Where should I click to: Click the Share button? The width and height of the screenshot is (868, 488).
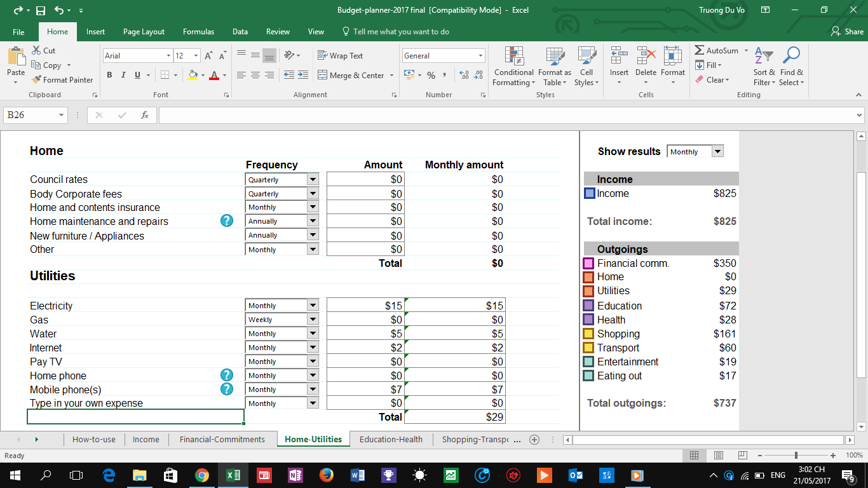coord(848,32)
